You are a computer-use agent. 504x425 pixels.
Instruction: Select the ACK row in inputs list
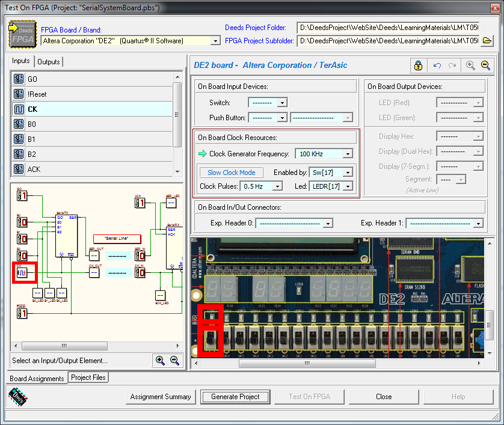(x=92, y=169)
